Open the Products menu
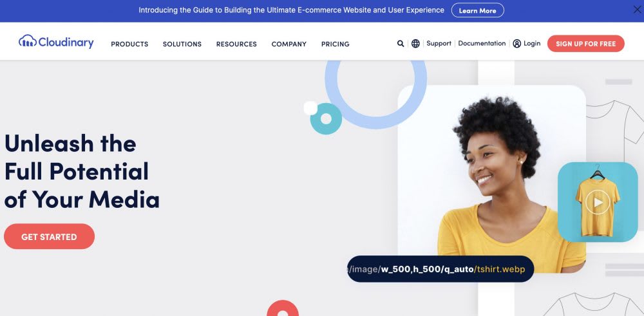 click(129, 44)
